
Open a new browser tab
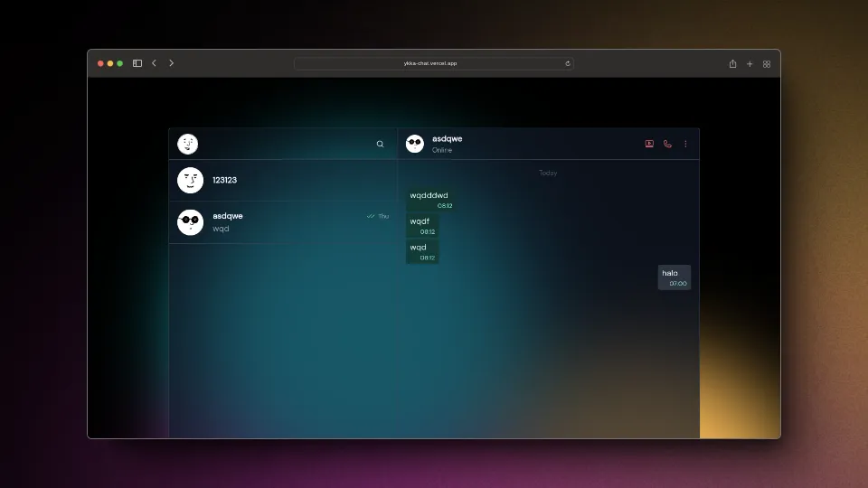point(750,63)
